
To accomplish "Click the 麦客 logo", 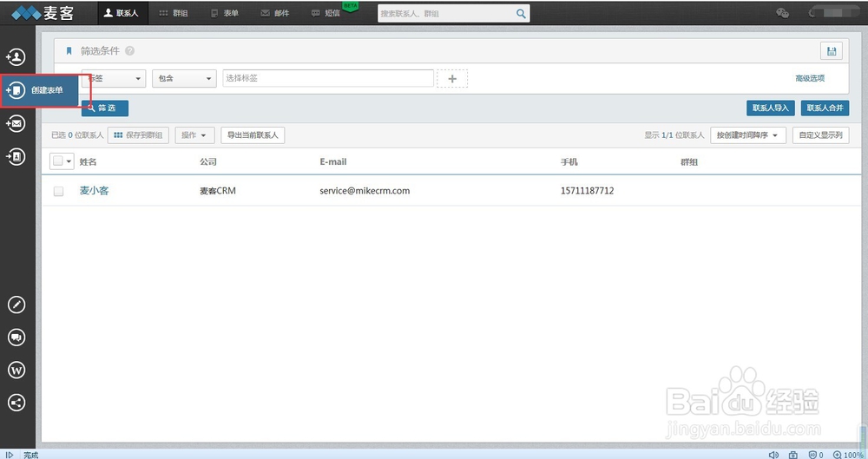I will (43, 13).
